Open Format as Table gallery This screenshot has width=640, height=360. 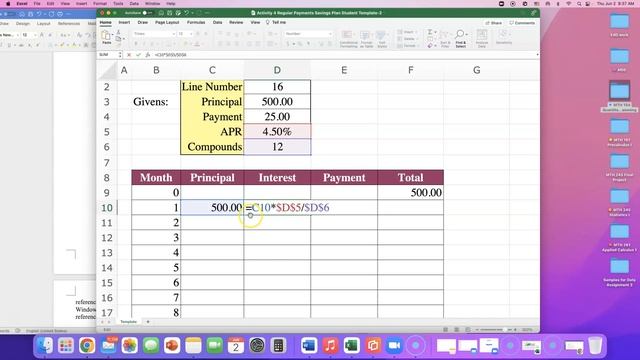click(x=366, y=39)
